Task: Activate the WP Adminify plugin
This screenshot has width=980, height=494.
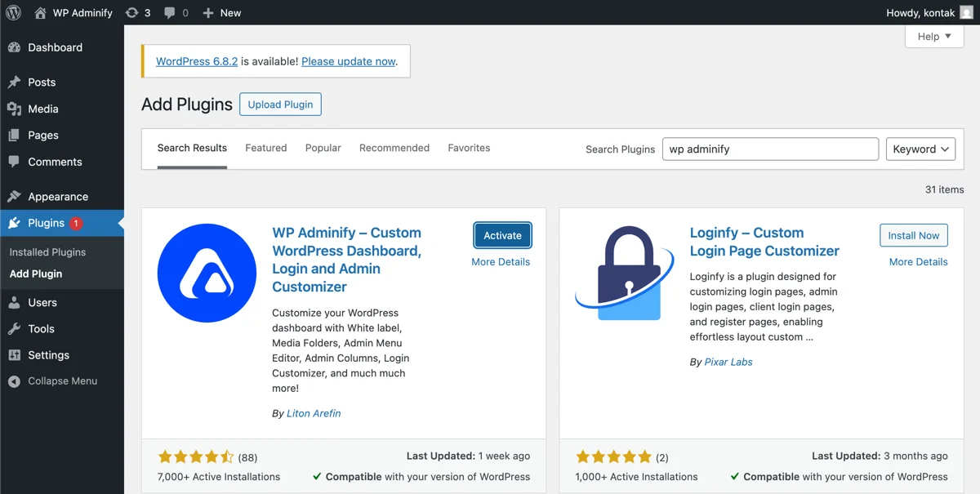Action: pos(502,235)
